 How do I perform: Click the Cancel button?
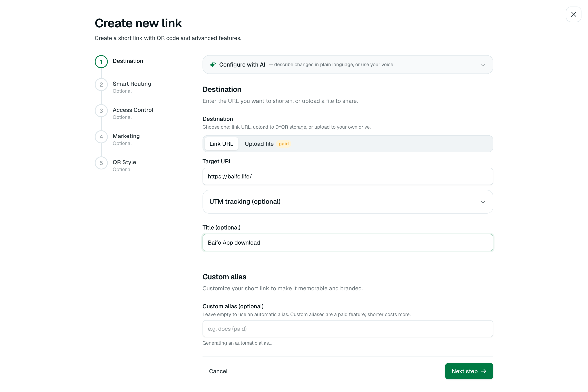[218, 371]
